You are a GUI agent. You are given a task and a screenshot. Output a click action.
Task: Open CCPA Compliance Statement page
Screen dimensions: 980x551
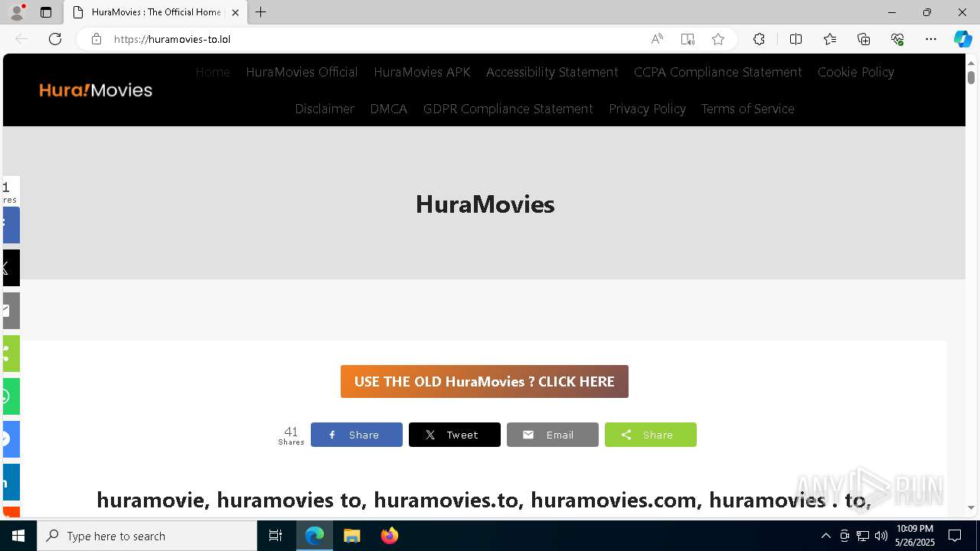tap(718, 72)
